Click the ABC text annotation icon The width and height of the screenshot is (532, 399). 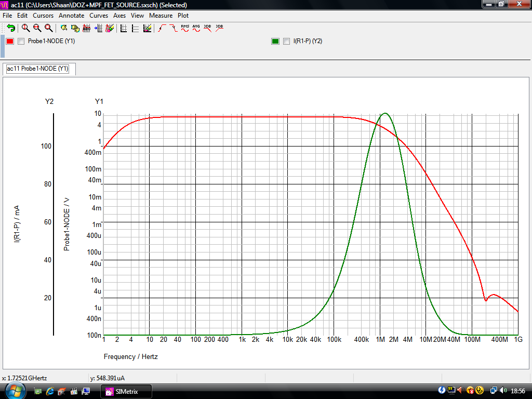87,28
